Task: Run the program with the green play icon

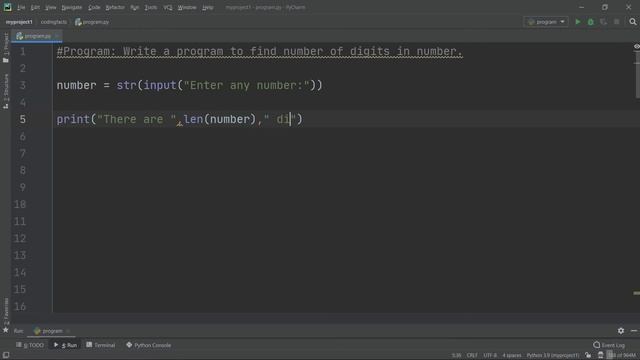Action: 578,22
